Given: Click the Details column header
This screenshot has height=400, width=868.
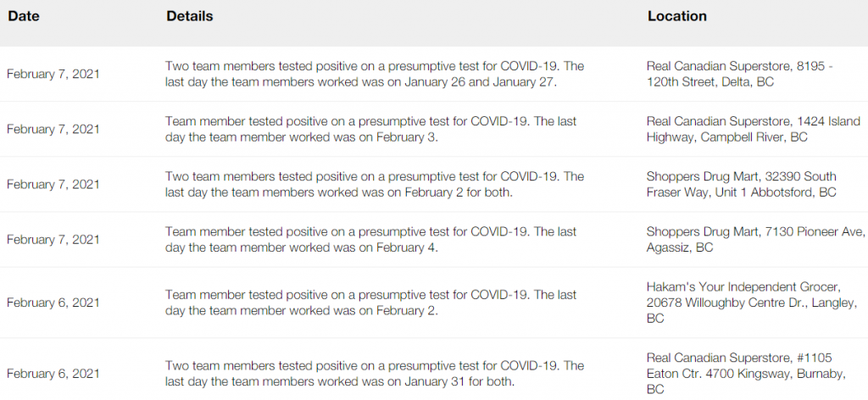Looking at the screenshot, I should coord(189,17).
